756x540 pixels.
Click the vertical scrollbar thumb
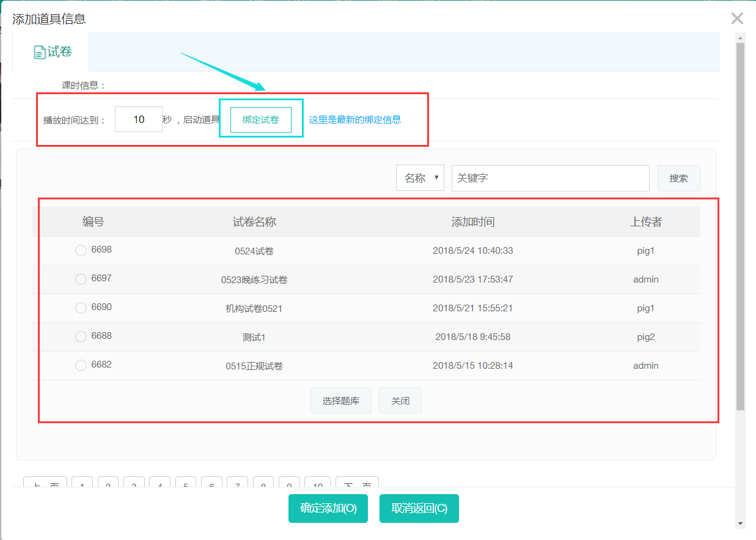(x=740, y=226)
